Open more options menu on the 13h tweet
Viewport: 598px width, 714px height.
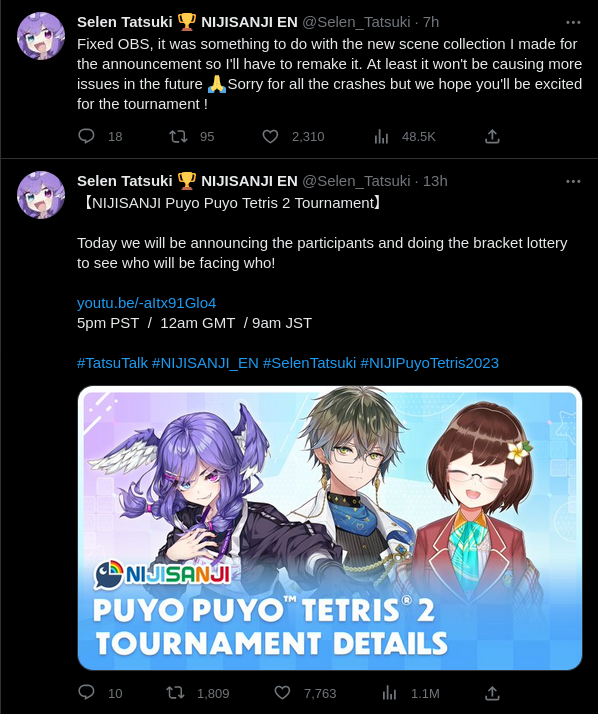click(573, 181)
